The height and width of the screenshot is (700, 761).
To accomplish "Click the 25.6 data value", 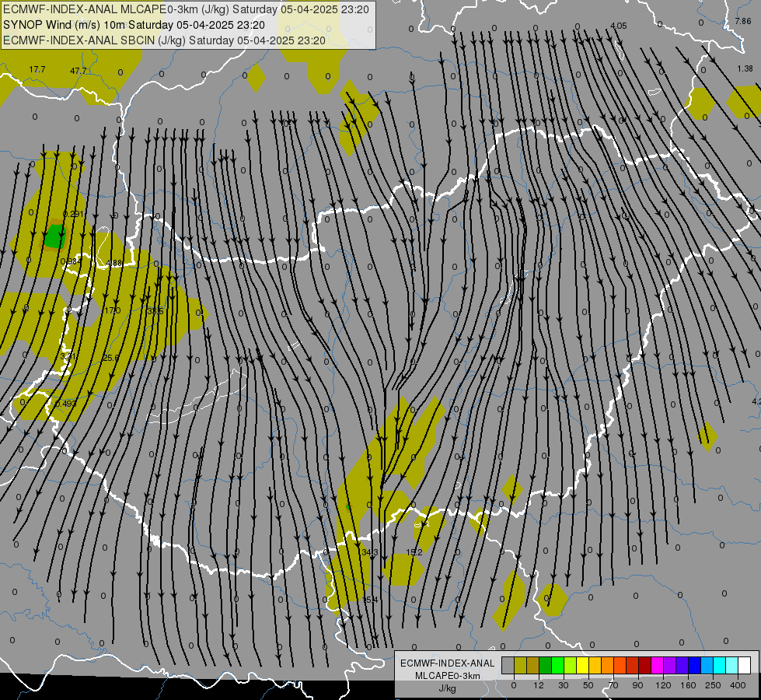I will coord(110,358).
